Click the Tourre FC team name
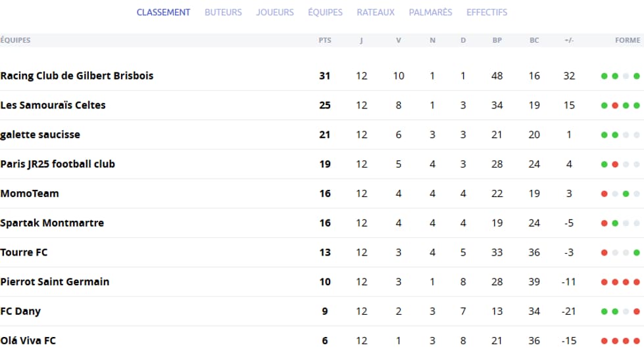This screenshot has width=644, height=362. point(24,252)
